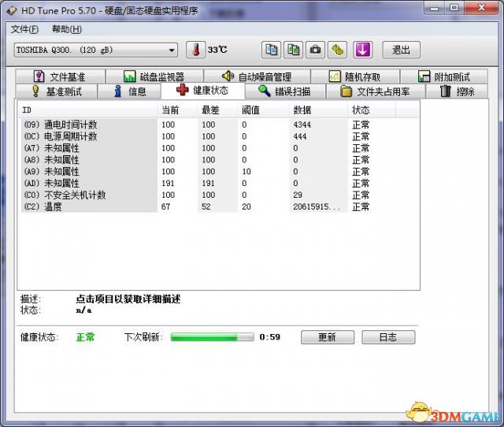Click data value 4344

pyautogui.click(x=302, y=124)
